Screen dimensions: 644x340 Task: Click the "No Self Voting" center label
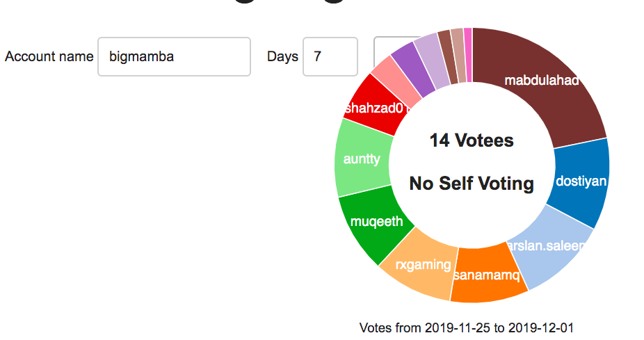472,184
